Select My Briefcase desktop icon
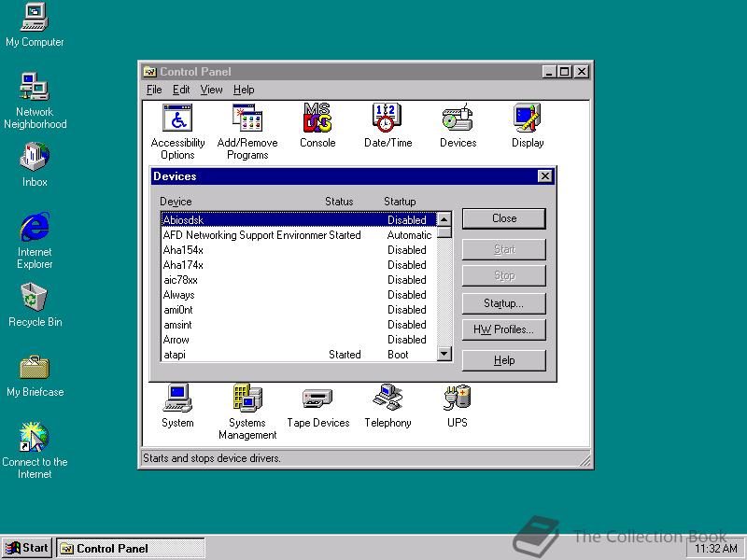 [x=35, y=375]
